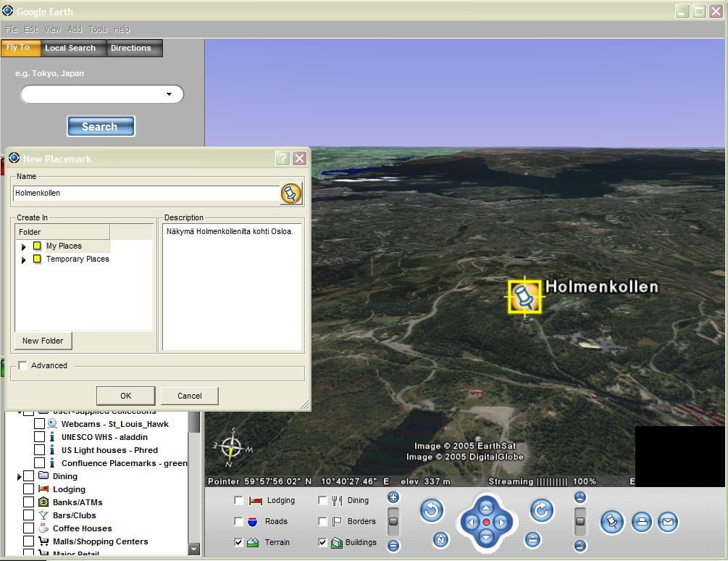Cancel the New Placemark dialog

click(190, 396)
